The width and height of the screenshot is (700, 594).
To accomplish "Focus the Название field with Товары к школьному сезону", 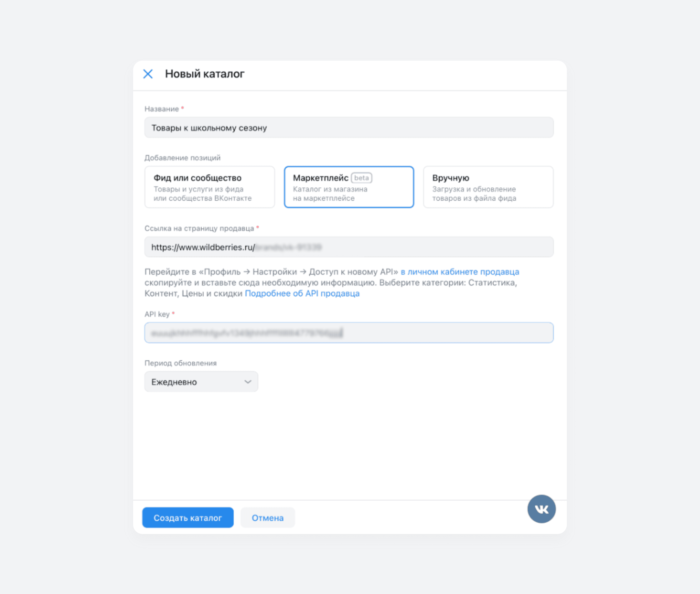I will click(349, 128).
